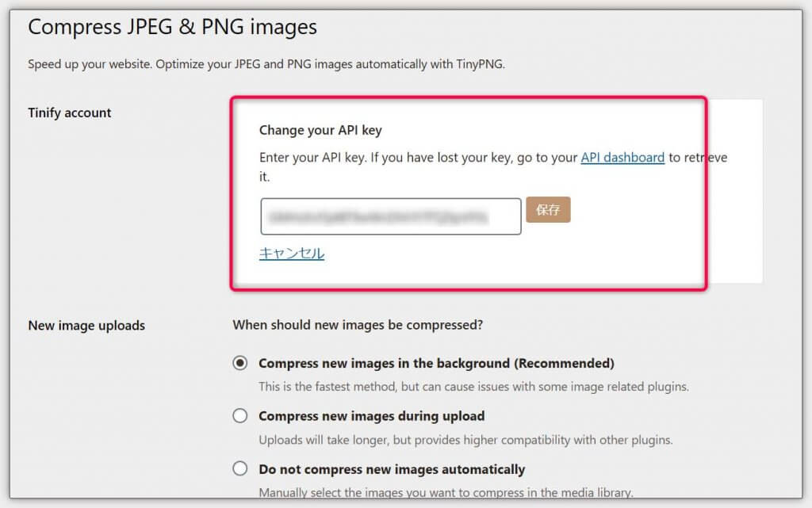The width and height of the screenshot is (812, 508).
Task: Click the "Speed up your website" description text
Action: [266, 64]
